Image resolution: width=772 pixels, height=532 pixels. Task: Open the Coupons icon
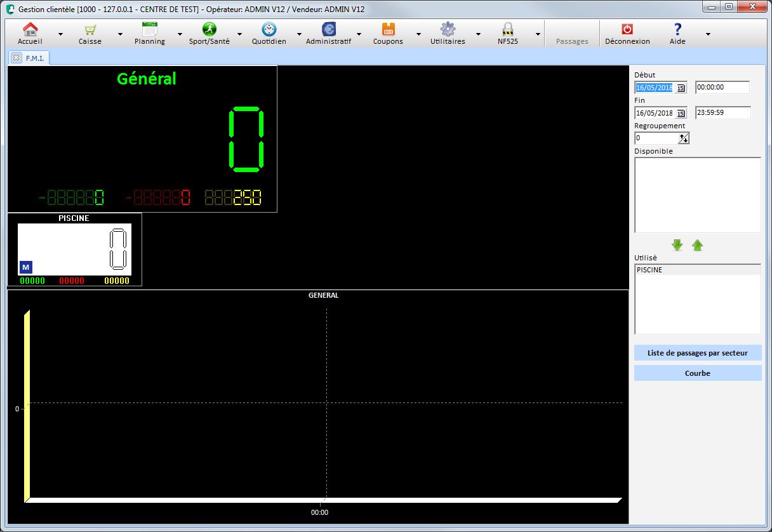(388, 30)
